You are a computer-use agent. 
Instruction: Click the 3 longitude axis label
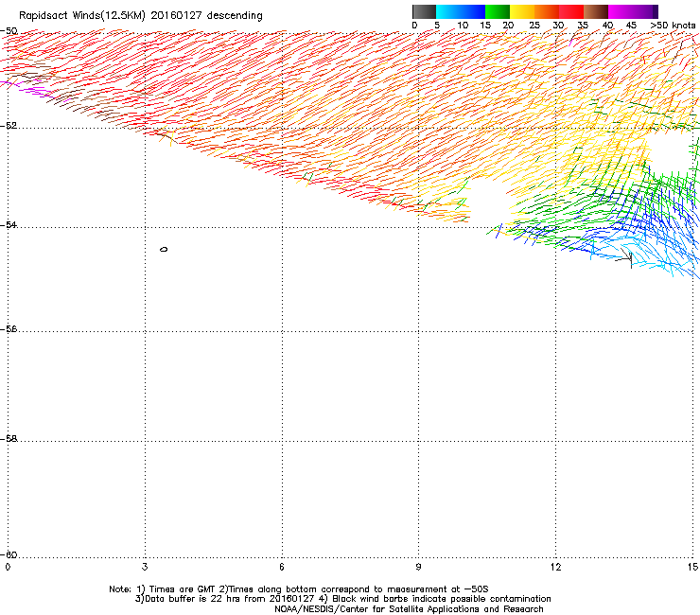click(145, 567)
